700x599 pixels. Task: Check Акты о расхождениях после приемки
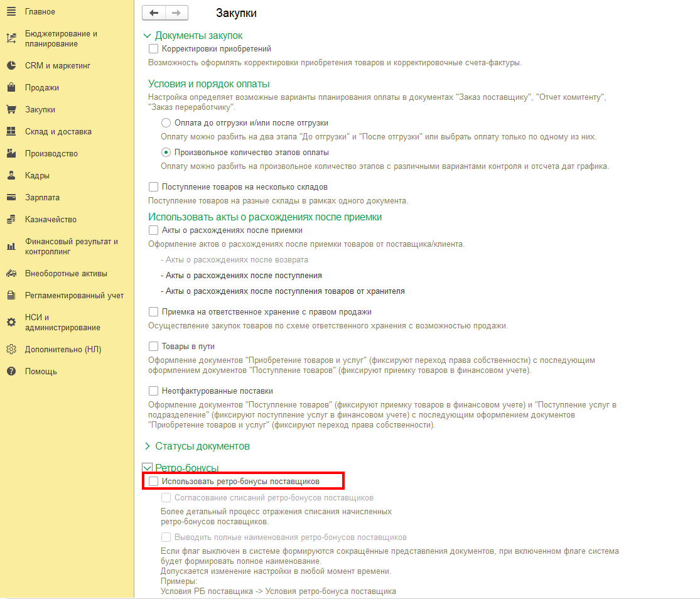pyautogui.click(x=154, y=230)
